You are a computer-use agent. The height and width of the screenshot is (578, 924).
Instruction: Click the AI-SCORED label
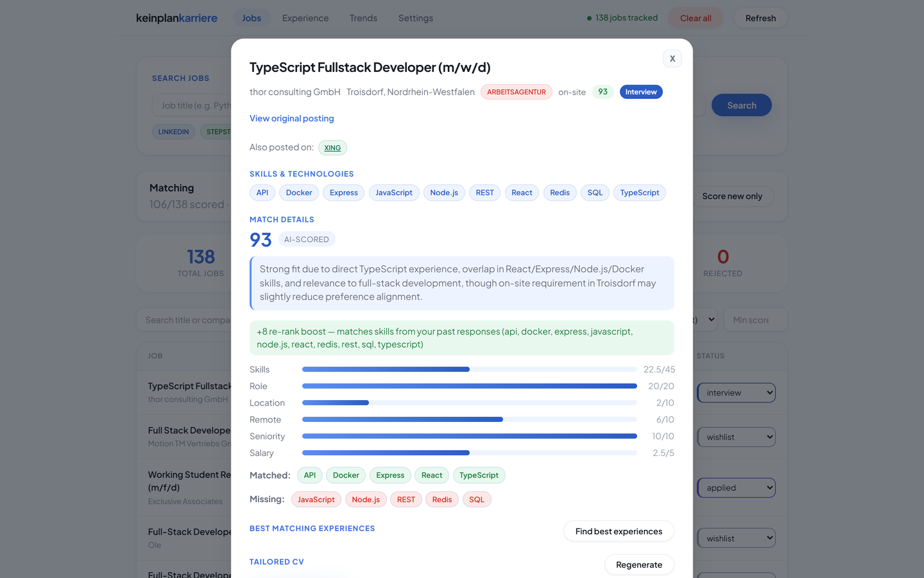(x=307, y=240)
